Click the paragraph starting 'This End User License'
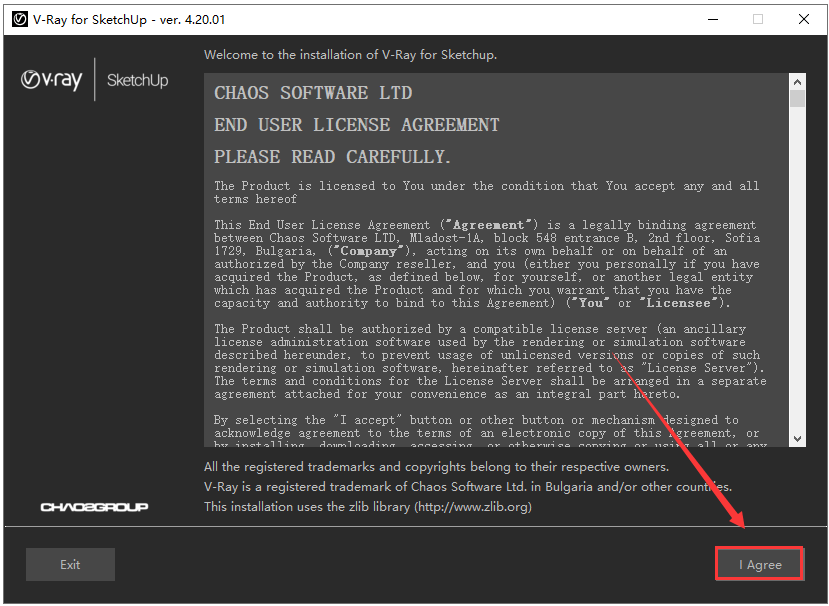This screenshot has width=829, height=606. click(x=487, y=264)
